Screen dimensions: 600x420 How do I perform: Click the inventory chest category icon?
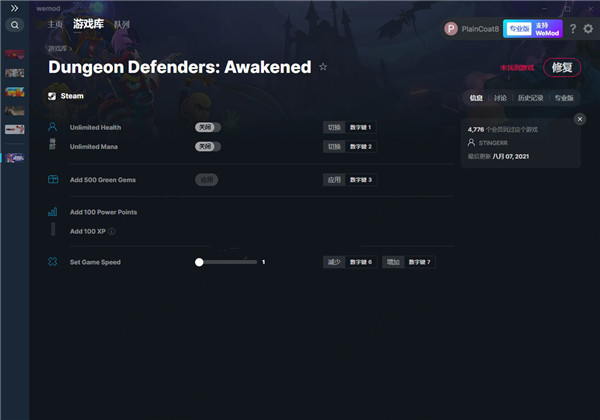tap(53, 179)
